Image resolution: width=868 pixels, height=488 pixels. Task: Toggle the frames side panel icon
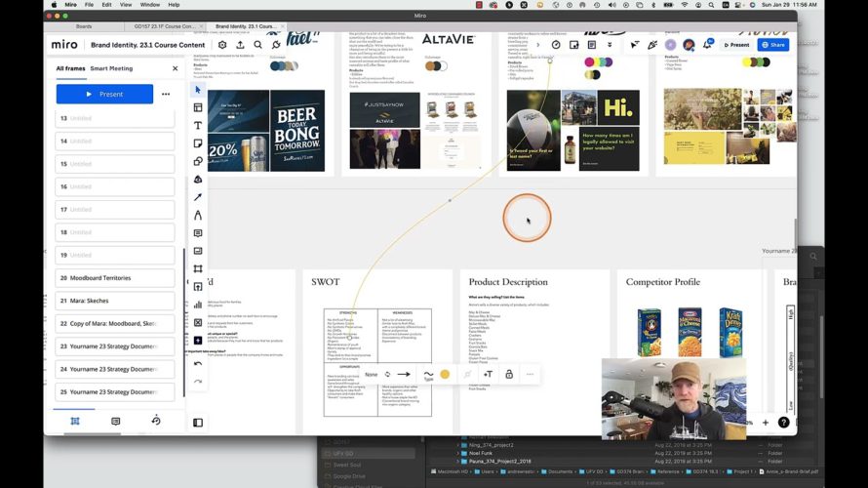(198, 423)
